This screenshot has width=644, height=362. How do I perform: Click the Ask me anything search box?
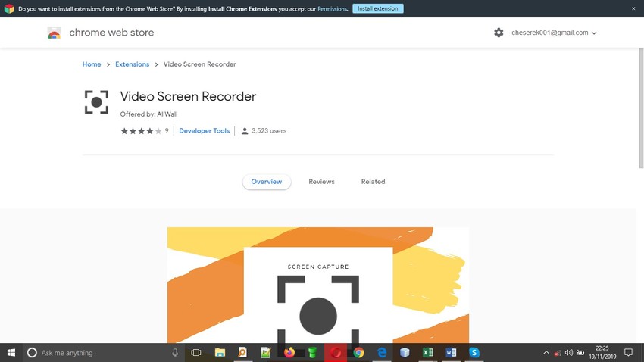[x=103, y=353]
